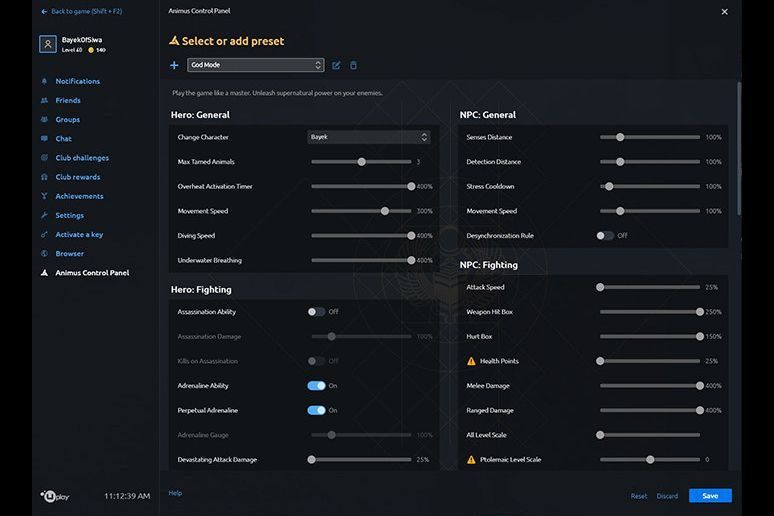Screen dimensions: 774x516
Task: Click the Uplay logo
Action: 55,496
